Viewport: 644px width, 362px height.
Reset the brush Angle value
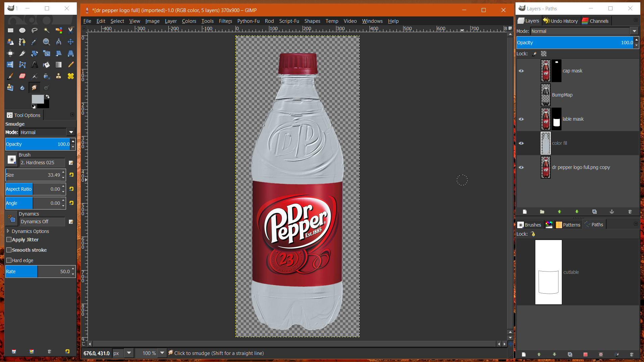tap(71, 203)
